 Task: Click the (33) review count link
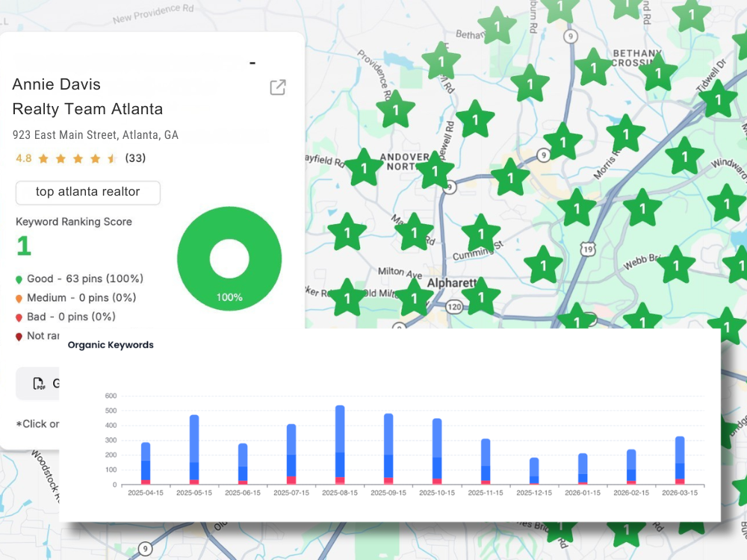tap(136, 158)
